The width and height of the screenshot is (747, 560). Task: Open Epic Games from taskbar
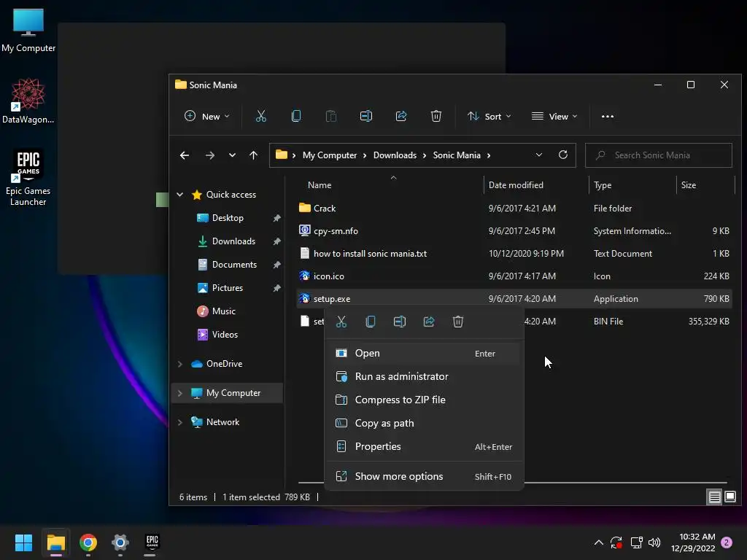[152, 542]
